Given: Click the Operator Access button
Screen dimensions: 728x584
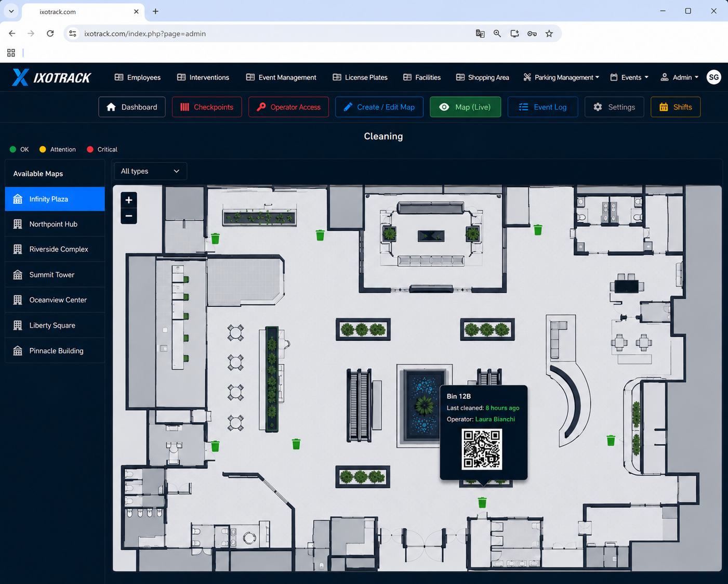Looking at the screenshot, I should tap(288, 107).
